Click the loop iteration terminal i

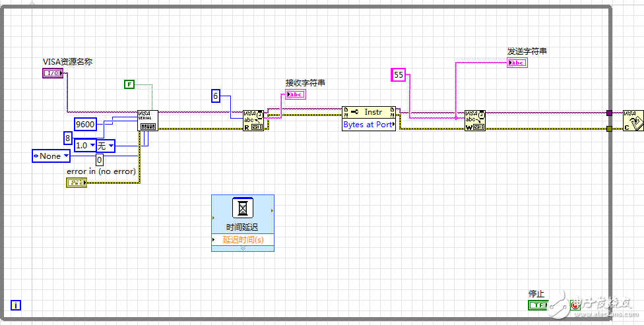point(16,305)
